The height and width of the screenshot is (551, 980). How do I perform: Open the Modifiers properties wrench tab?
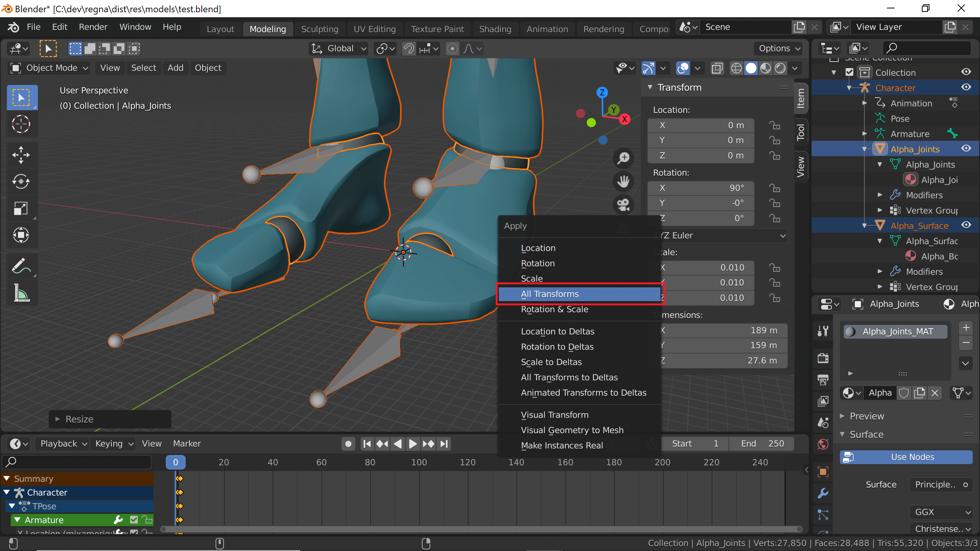(823, 493)
